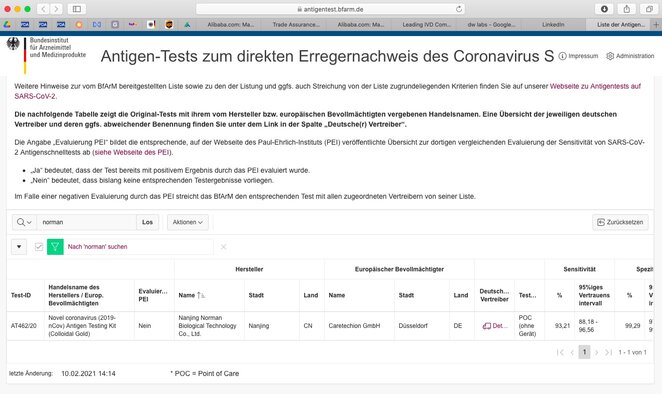Click the green filter funnel icon
Screen dimensions: 662x394
(x=55, y=247)
